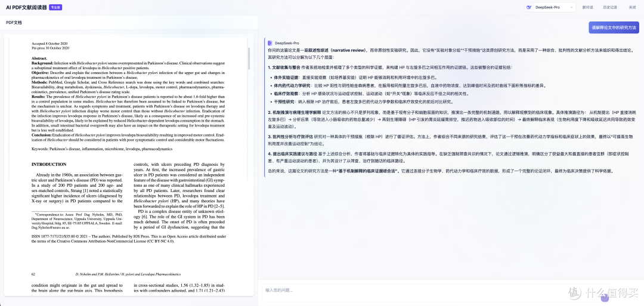Click the ISSN 1877-7171 copyright line
The image size is (644, 306).
pos(129,239)
